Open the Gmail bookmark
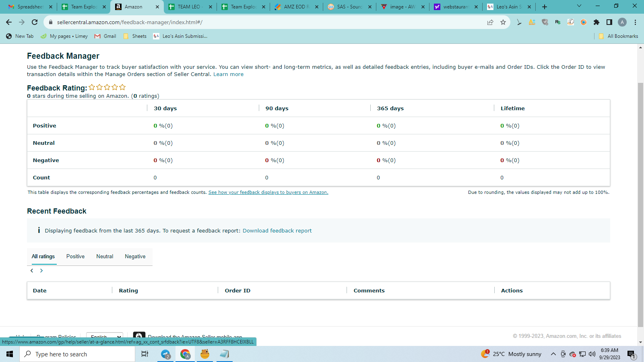The width and height of the screenshot is (644, 362). pyautogui.click(x=105, y=36)
